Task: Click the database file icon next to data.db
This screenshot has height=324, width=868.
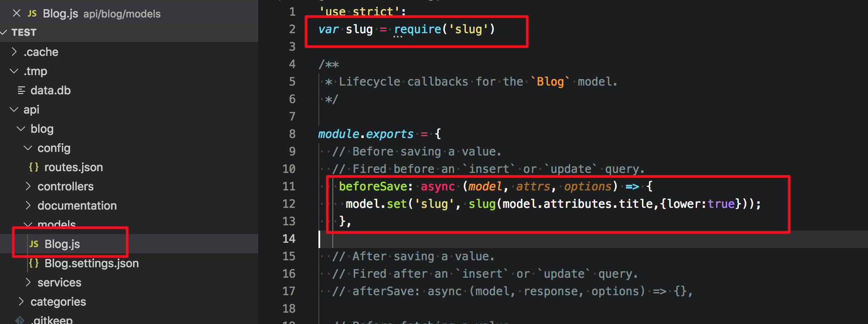Action: click(x=21, y=90)
